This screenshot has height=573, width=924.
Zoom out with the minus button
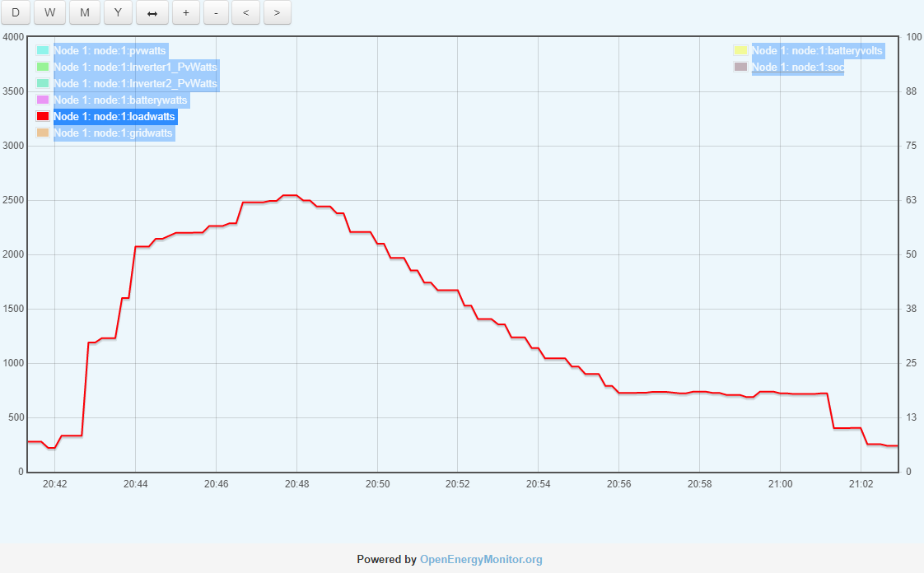point(216,12)
